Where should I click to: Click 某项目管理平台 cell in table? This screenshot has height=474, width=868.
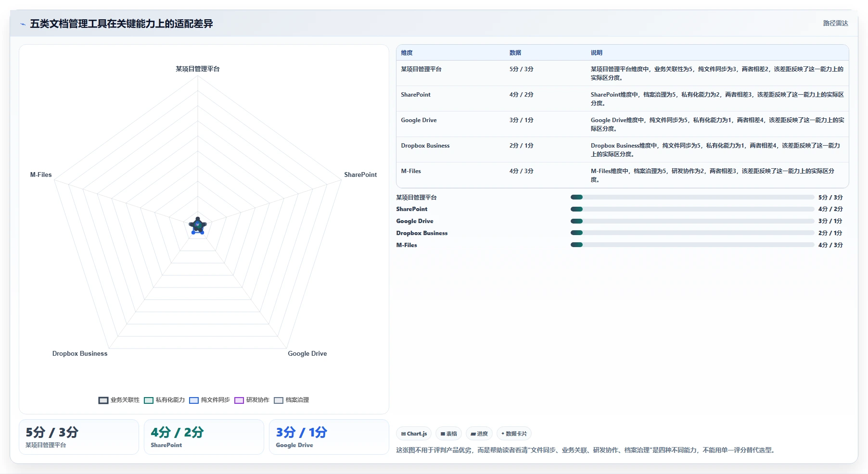click(421, 69)
